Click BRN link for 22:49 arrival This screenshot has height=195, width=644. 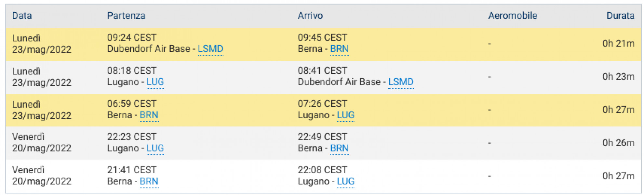click(x=339, y=148)
